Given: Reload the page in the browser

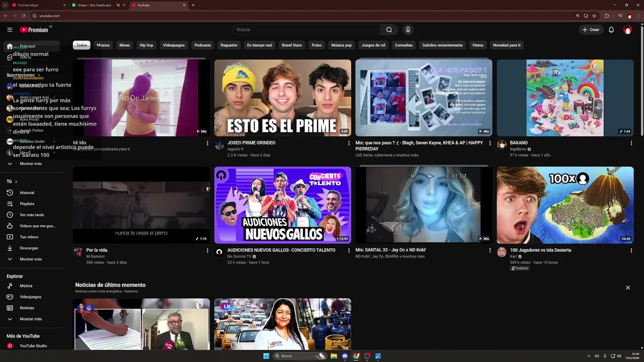Looking at the screenshot, I should pyautogui.click(x=23, y=16).
